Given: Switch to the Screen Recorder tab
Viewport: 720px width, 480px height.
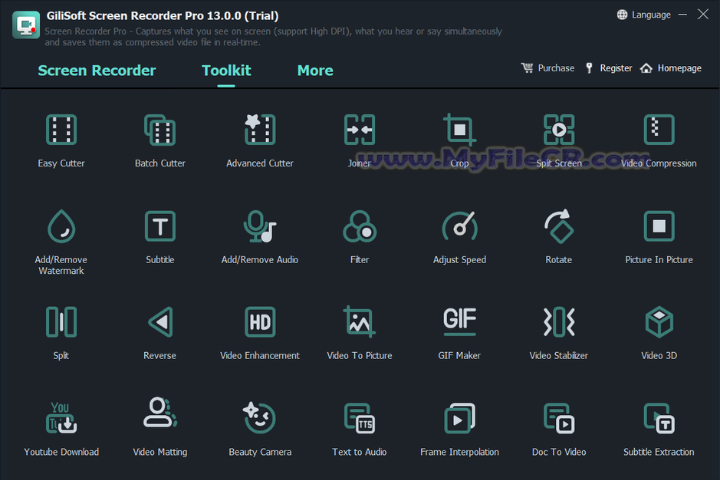Looking at the screenshot, I should (x=97, y=70).
